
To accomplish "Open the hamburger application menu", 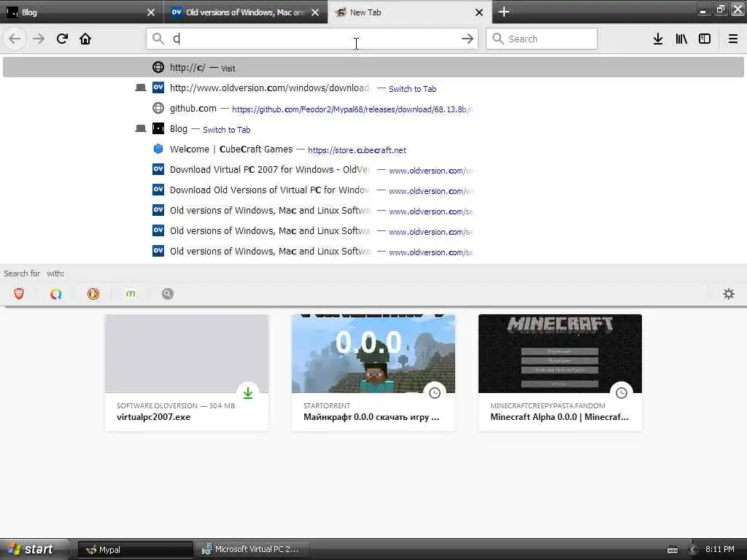I will pyautogui.click(x=732, y=39).
